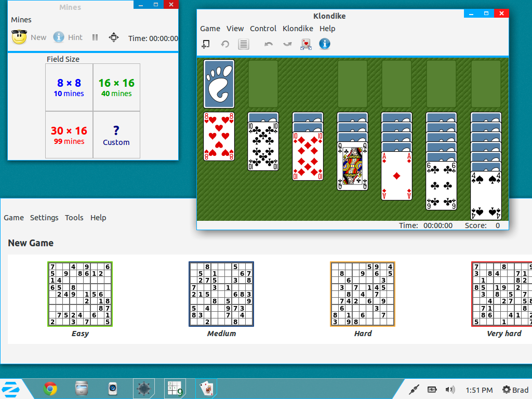This screenshot has width=532, height=399.
Task: Open the Help menu in Klondike
Action: [x=327, y=29]
